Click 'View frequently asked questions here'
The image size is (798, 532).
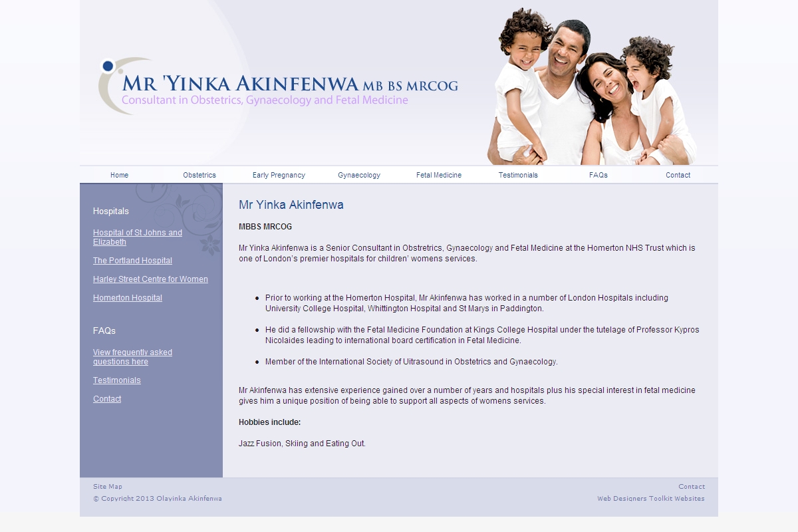point(132,356)
